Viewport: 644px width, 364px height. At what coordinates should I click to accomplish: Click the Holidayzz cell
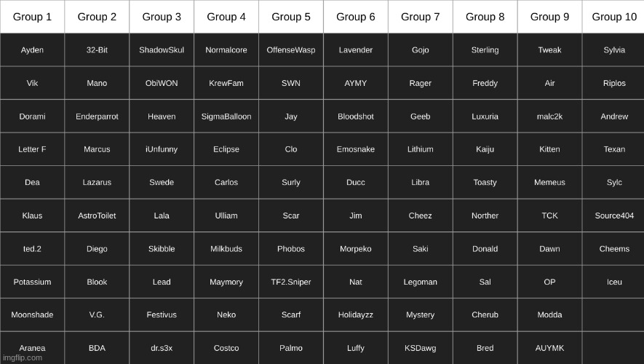coord(356,314)
